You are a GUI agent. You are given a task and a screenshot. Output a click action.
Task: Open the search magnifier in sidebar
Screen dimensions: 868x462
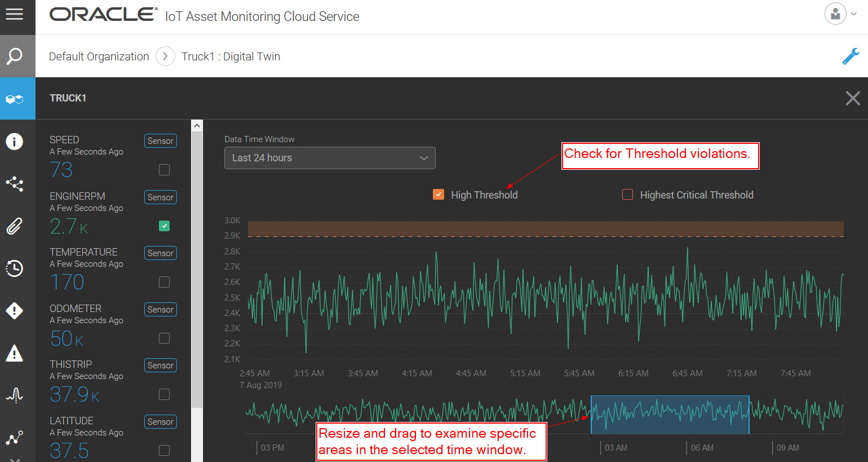[15, 56]
